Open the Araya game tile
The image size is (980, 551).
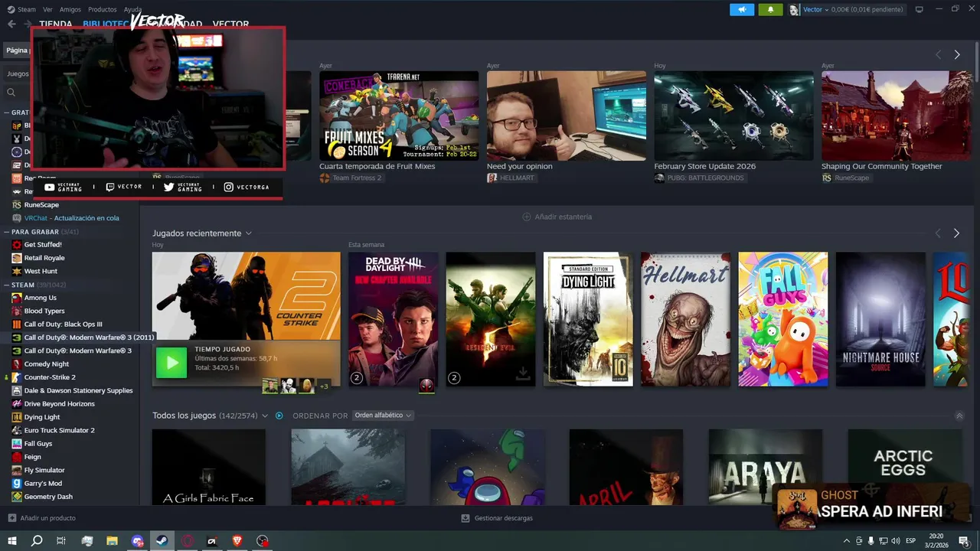point(766,466)
